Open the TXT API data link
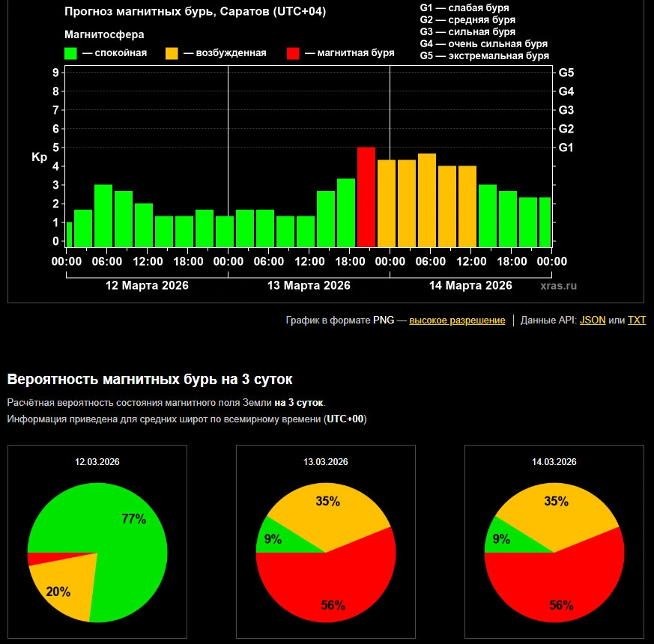This screenshot has width=654, height=644. pyautogui.click(x=636, y=321)
